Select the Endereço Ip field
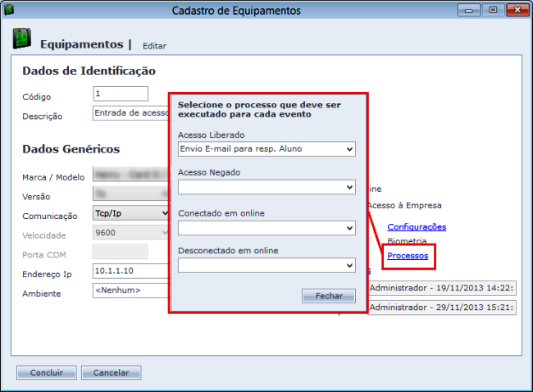 click(x=130, y=271)
